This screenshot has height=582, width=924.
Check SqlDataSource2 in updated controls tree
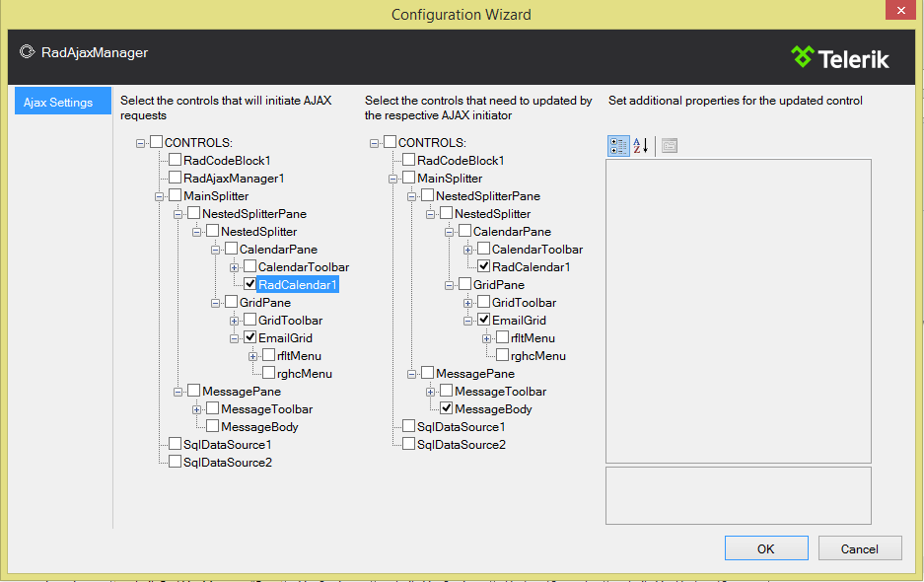coord(409,444)
